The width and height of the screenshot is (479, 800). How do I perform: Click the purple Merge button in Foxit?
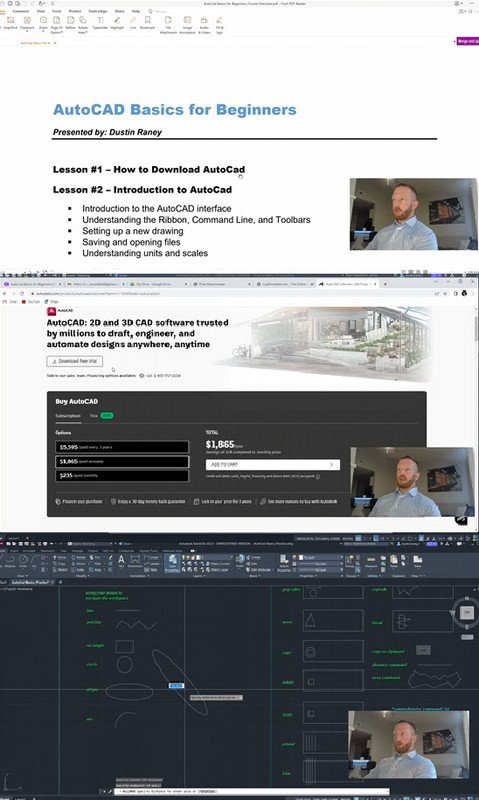coord(467,41)
